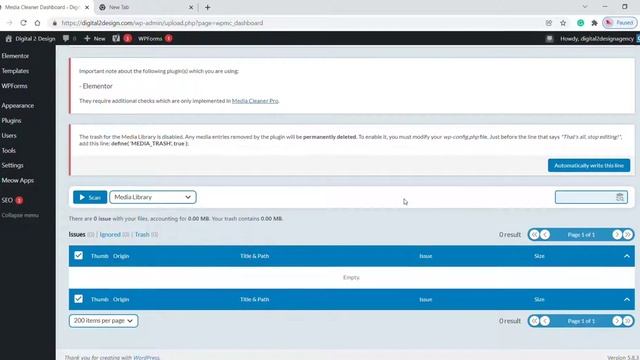Open the New content menu

[95, 38]
